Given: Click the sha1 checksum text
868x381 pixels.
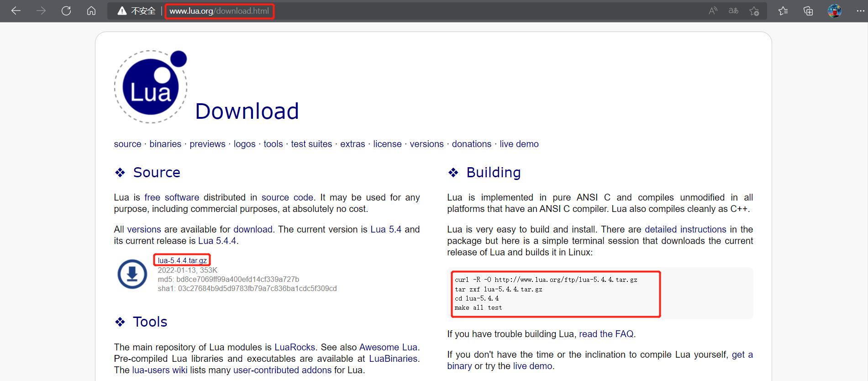Looking at the screenshot, I should tap(247, 288).
